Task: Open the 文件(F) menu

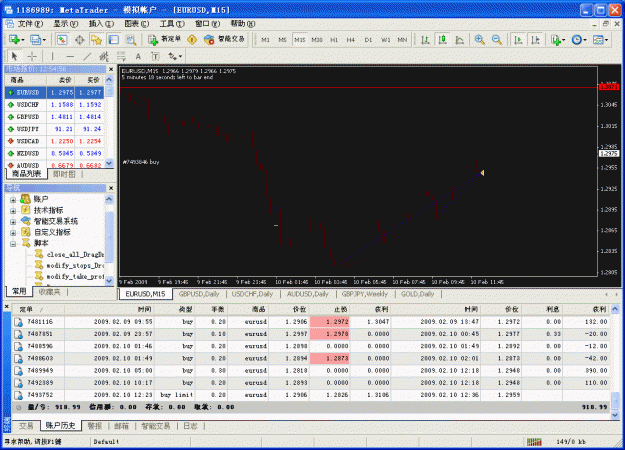Action: [30, 24]
